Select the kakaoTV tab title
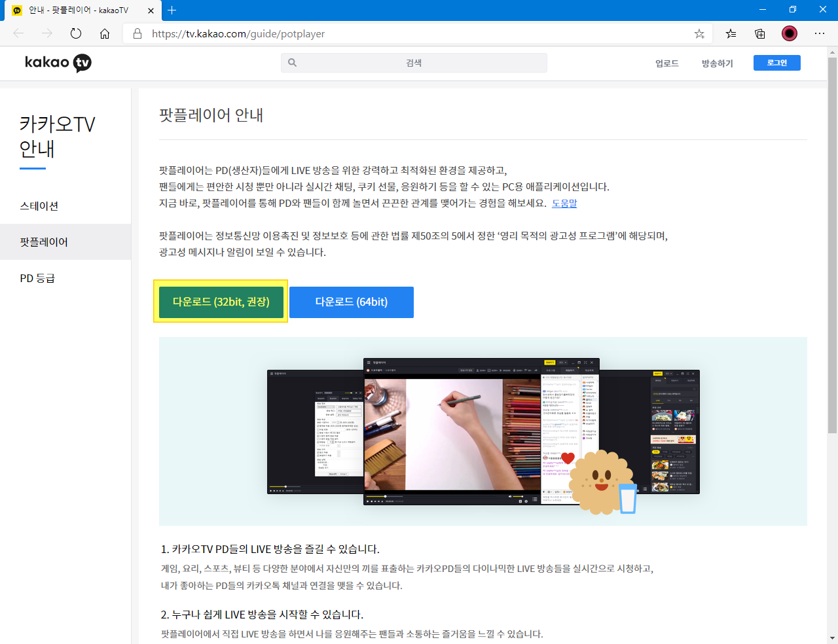838x644 pixels. (79, 10)
